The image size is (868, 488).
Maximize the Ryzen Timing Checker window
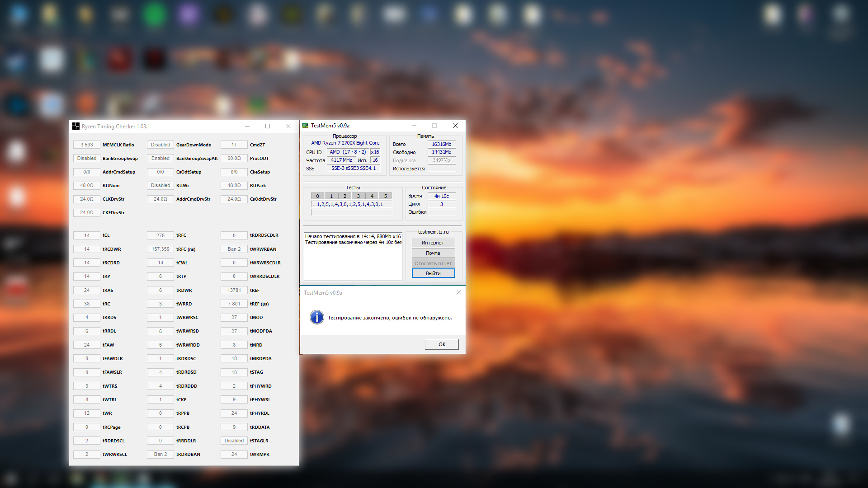click(268, 127)
